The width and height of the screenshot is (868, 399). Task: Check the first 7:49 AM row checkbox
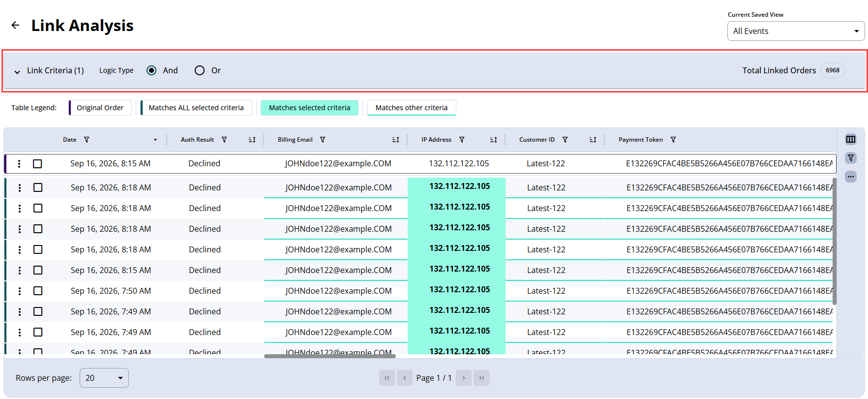tap(38, 311)
